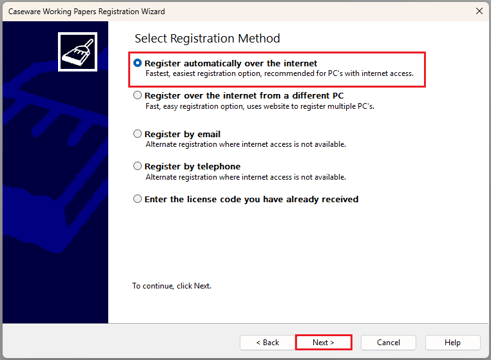Select the Register by email radio button

tap(137, 134)
